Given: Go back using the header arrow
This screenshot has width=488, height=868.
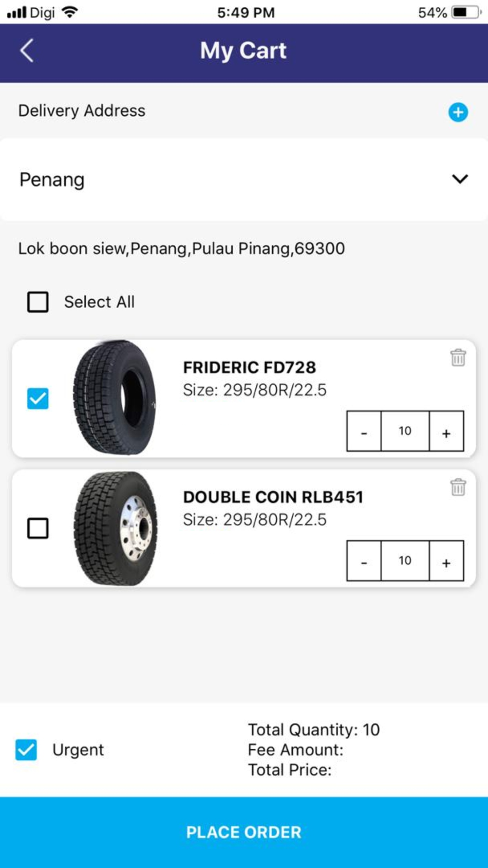Looking at the screenshot, I should 27,51.
